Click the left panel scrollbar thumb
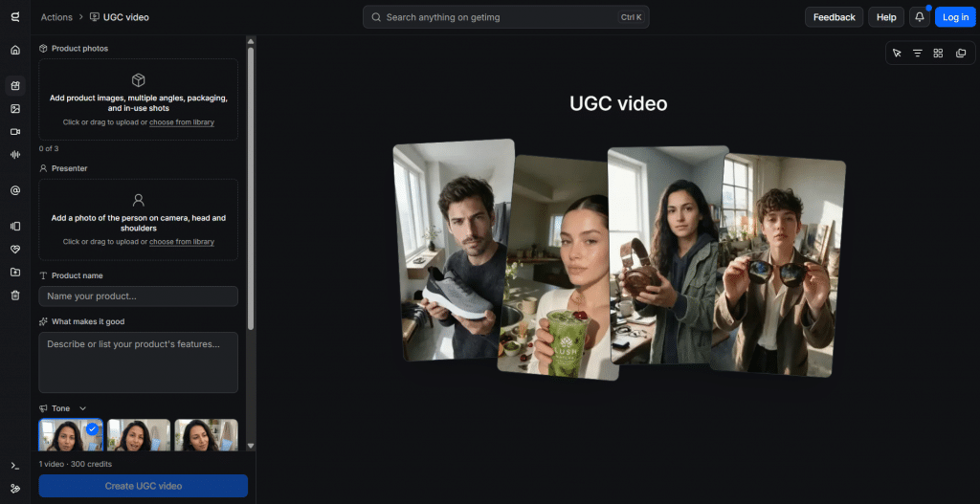Image resolution: width=980 pixels, height=504 pixels. tap(251, 188)
